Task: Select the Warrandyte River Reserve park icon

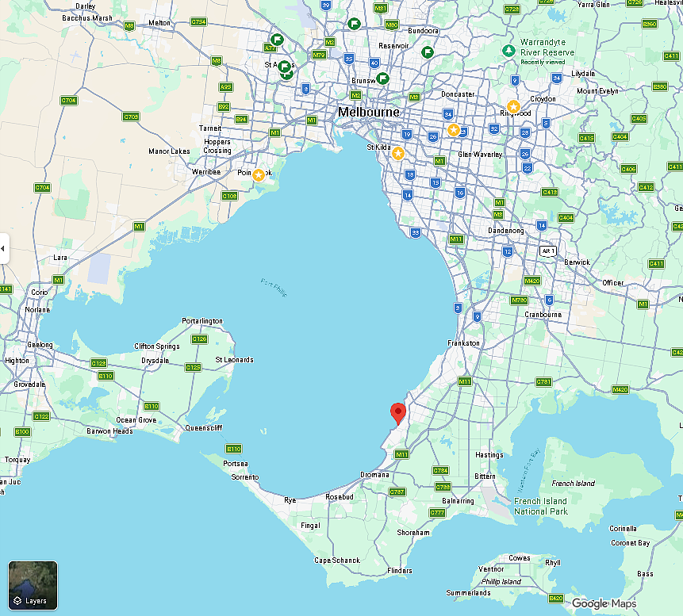Action: 508,51
